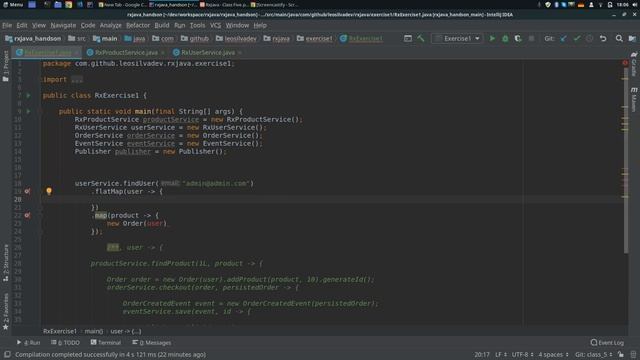Screen dimensions: 640x360
Task: Open the Favorites tool window sidebar
Action: (x=6, y=311)
